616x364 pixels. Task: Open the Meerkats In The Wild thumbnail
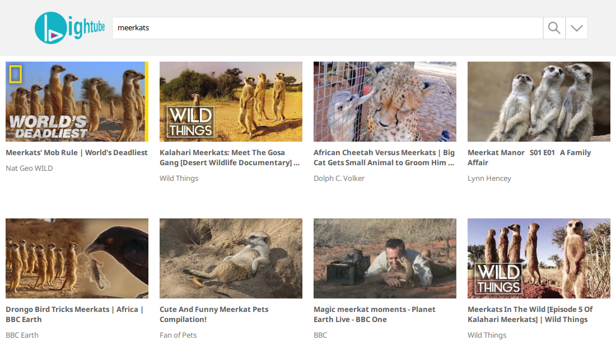pyautogui.click(x=539, y=258)
